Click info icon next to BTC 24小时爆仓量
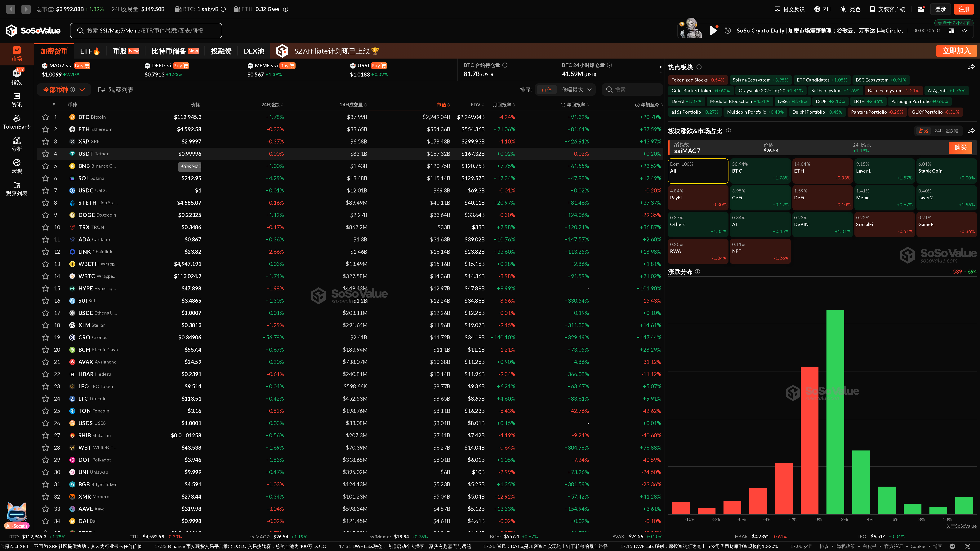980x551 pixels. pos(609,65)
